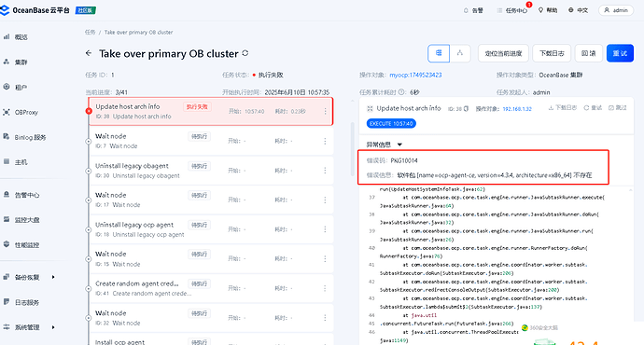
Task: Click 任务 breadcrumb link
Action: [90, 32]
